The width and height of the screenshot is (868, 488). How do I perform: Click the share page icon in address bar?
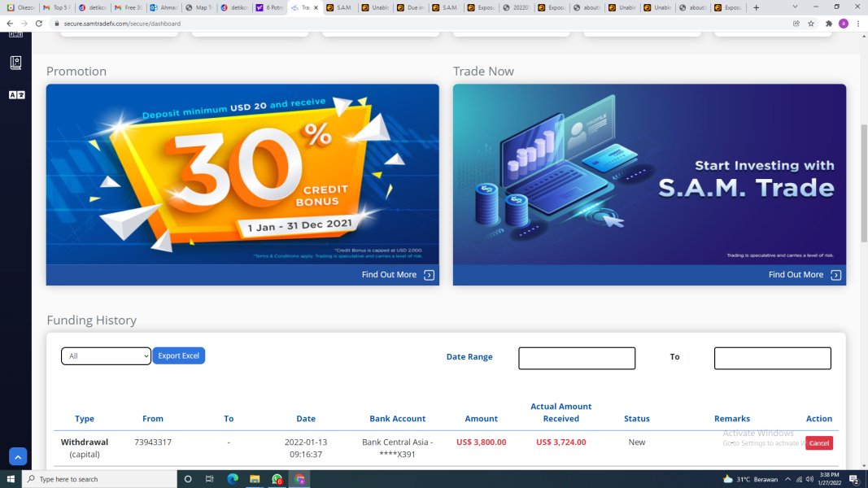click(x=796, y=24)
